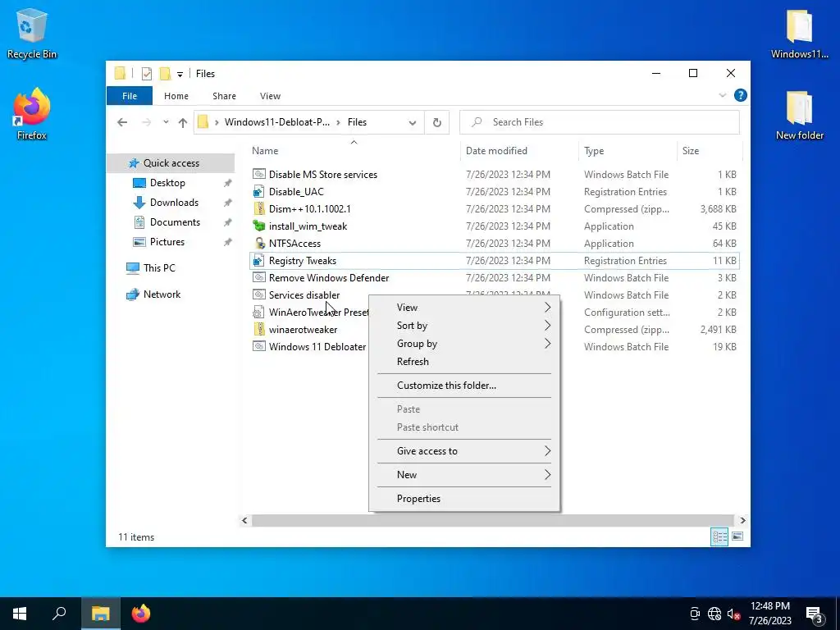This screenshot has width=840, height=630.
Task: Switch to the Share ribbon tab
Action: (224, 96)
